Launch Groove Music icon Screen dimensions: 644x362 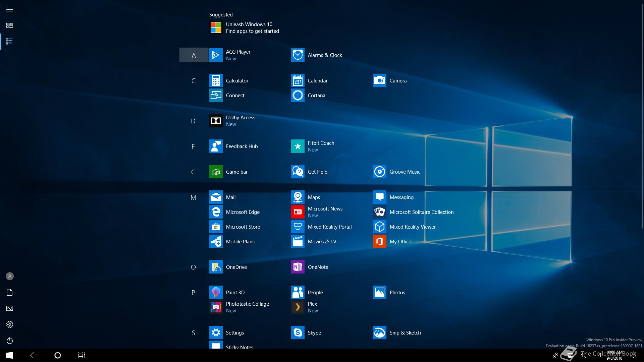click(x=379, y=172)
